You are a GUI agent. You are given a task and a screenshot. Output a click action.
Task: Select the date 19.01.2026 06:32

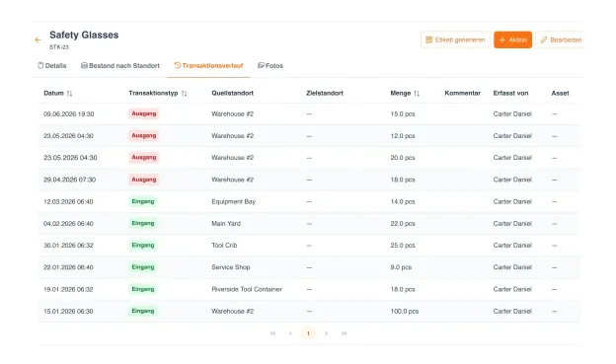click(68, 289)
